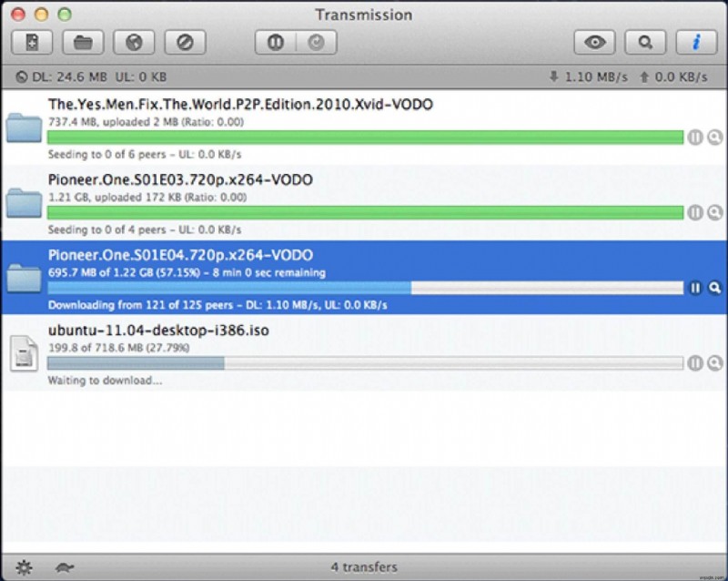Click '1.21 GB, uploaded 172 KB' info line
This screenshot has height=581, width=728.
click(147, 197)
